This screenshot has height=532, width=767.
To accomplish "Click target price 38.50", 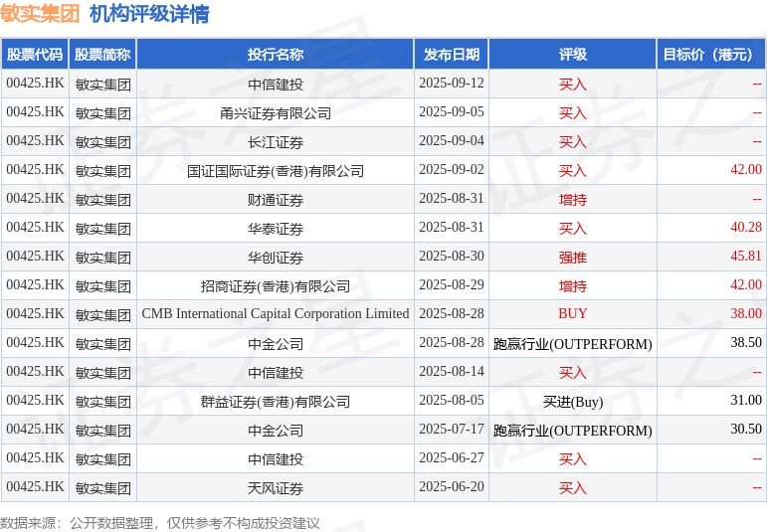I will (746, 342).
